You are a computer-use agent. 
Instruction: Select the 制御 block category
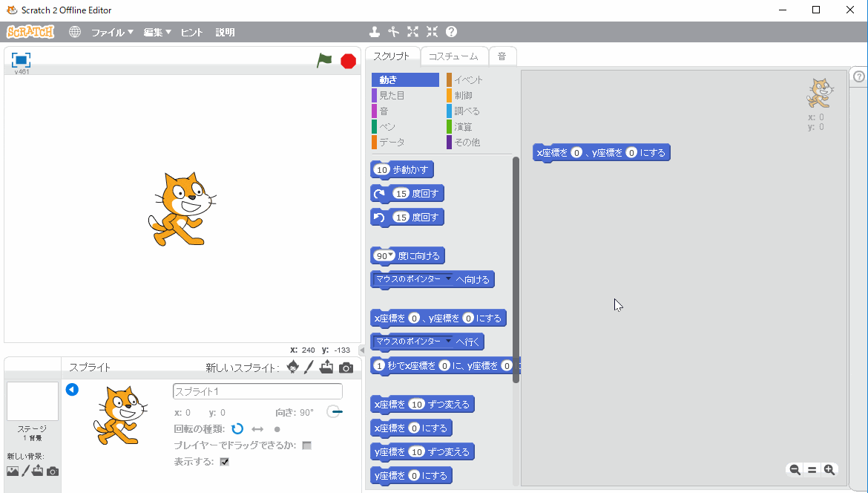[479, 95]
